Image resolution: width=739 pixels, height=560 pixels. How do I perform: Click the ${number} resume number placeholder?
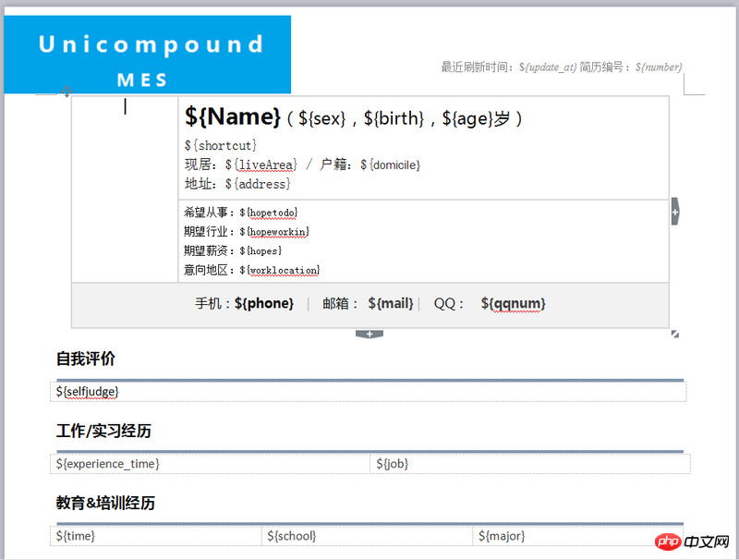(x=658, y=67)
